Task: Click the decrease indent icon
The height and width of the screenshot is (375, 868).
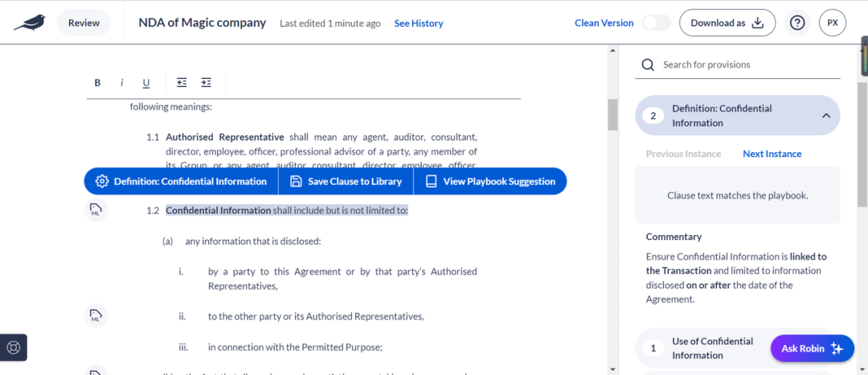Action: point(182,83)
